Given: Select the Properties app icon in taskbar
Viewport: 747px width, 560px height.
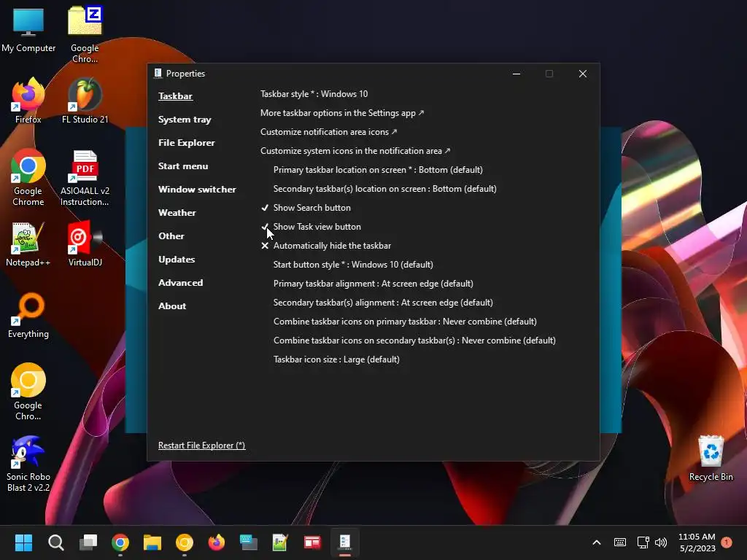Looking at the screenshot, I should pos(345,542).
